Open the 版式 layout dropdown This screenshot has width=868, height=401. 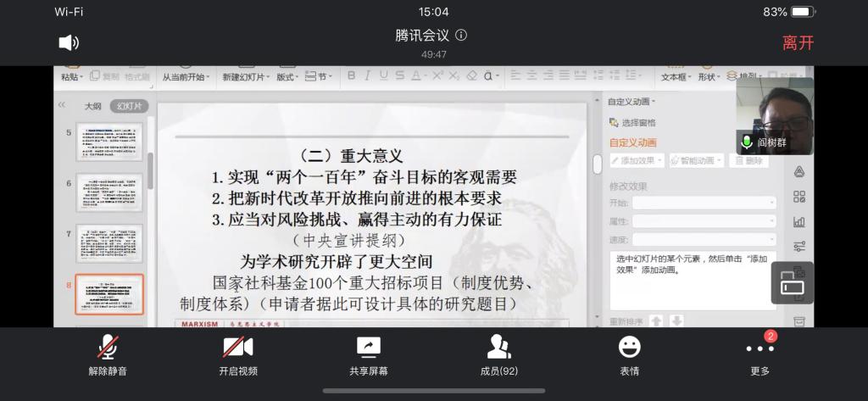click(x=287, y=76)
